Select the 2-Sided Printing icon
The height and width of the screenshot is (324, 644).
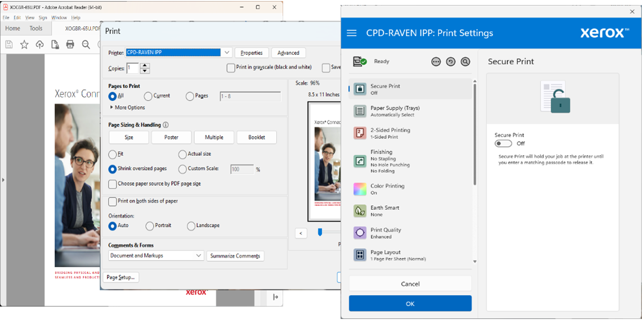[360, 133]
